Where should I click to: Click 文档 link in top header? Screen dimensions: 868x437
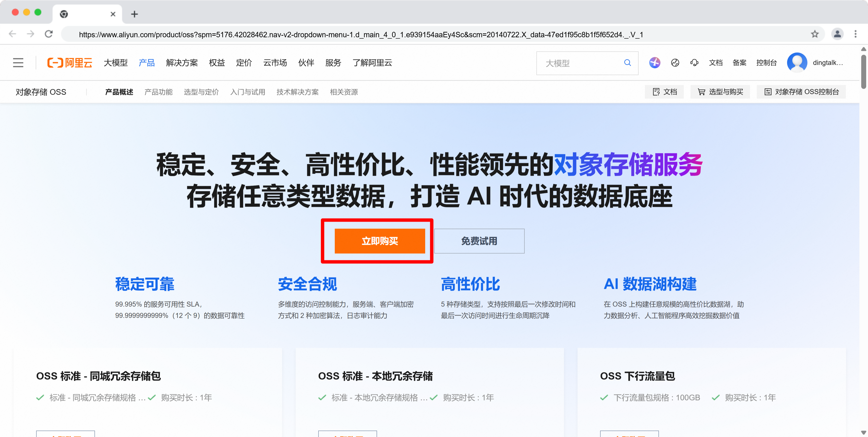716,63
